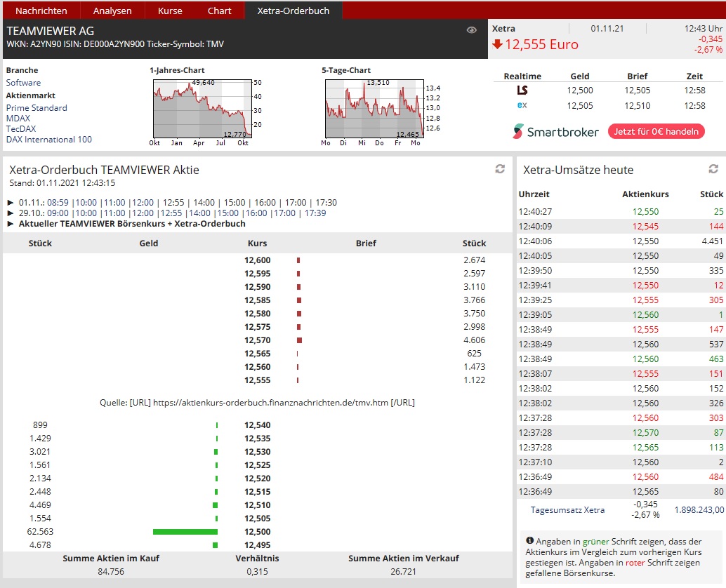Open the Software sector link
726x588 pixels.
coord(23,83)
